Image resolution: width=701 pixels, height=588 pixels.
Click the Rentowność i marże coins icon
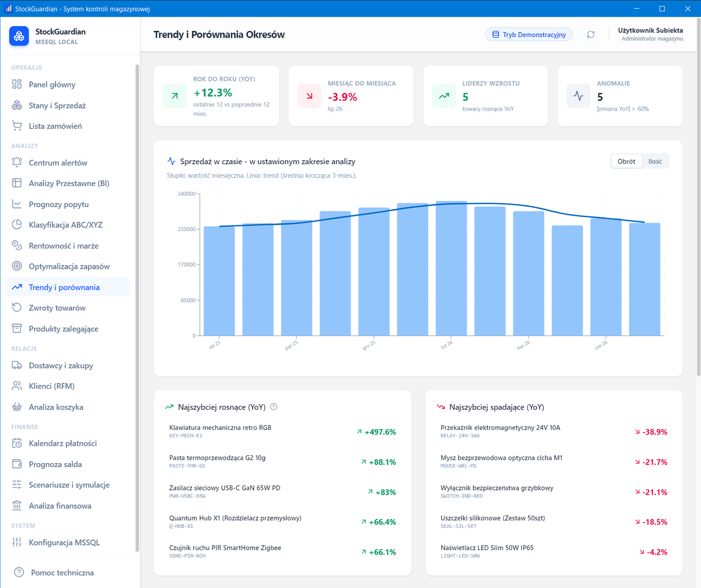pos(17,246)
